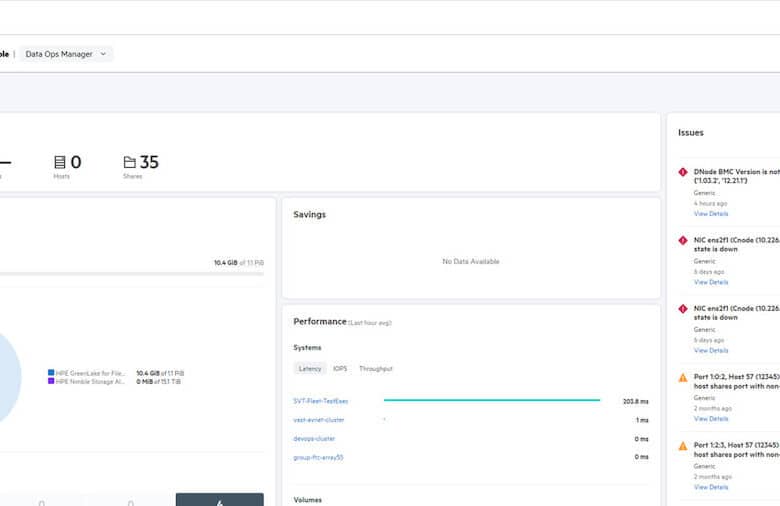Click the orange warning icon for Port 1:0:2 issue

pos(683,378)
